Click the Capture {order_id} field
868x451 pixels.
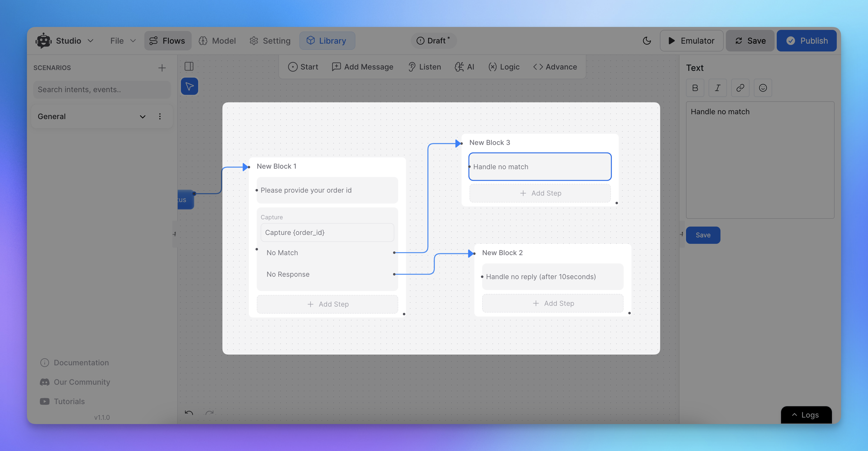pos(327,233)
